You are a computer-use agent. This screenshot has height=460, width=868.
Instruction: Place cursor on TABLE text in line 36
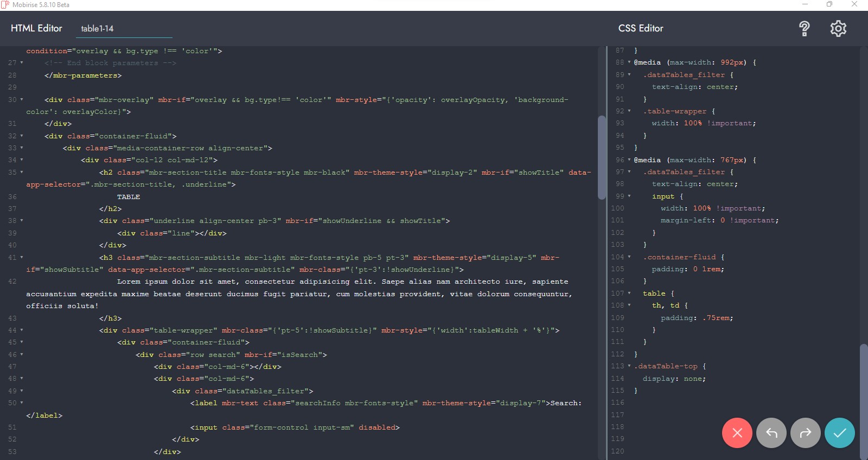tap(129, 197)
